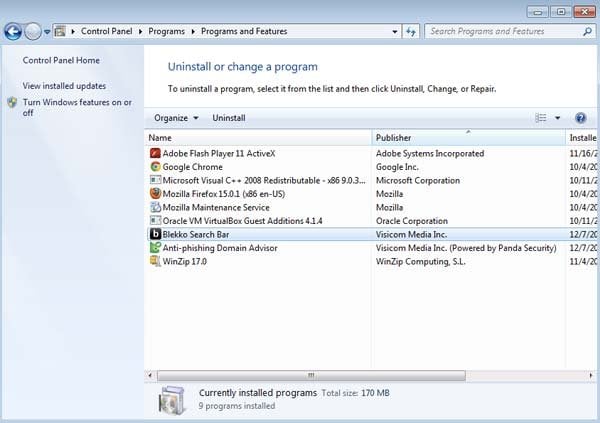The width and height of the screenshot is (600, 423).
Task: Maximize the Programs and Features window
Action: [561, 12]
